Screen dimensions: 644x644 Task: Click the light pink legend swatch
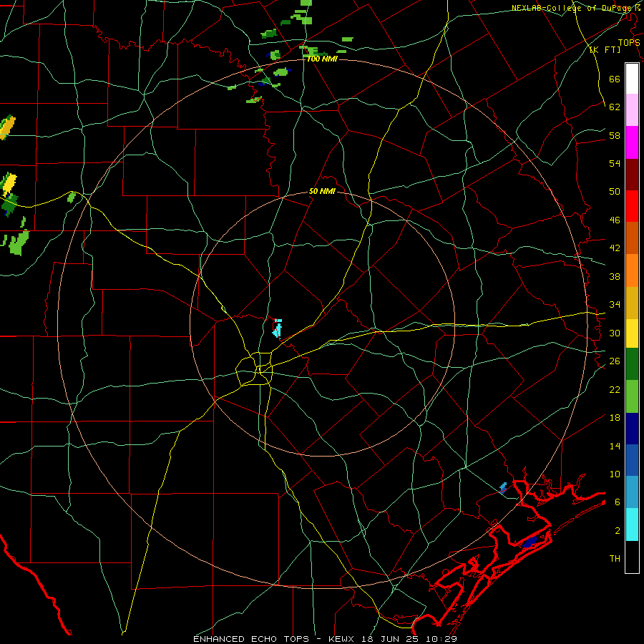pyautogui.click(x=632, y=110)
